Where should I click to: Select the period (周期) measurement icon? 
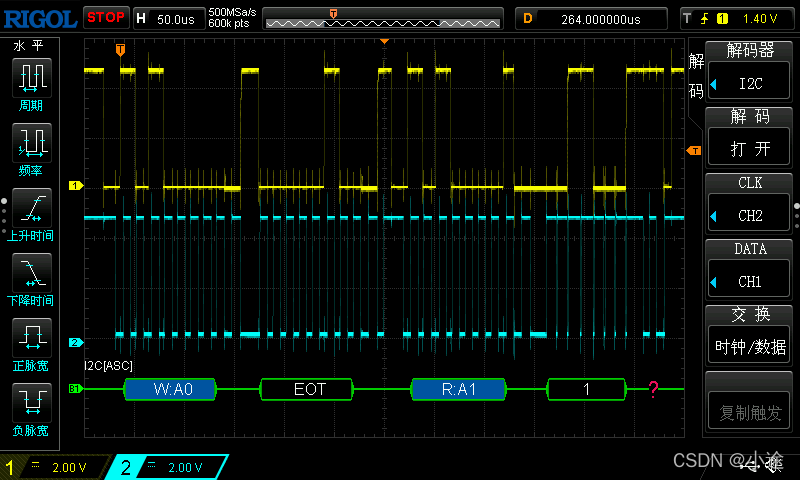[32, 78]
